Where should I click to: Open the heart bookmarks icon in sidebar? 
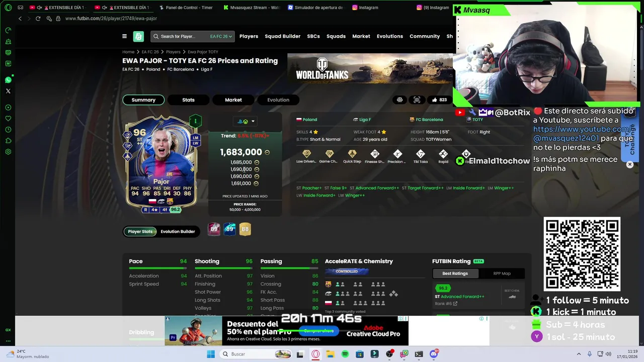pos(8,118)
